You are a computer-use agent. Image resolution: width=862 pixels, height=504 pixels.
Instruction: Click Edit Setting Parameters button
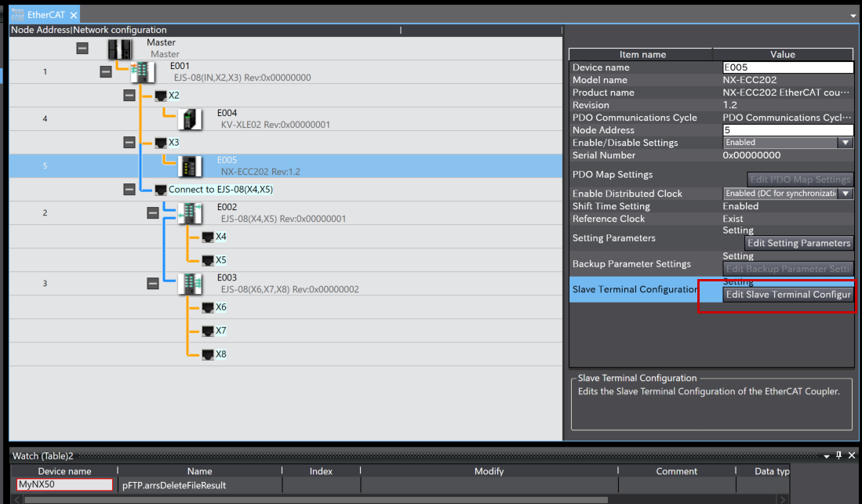click(798, 243)
